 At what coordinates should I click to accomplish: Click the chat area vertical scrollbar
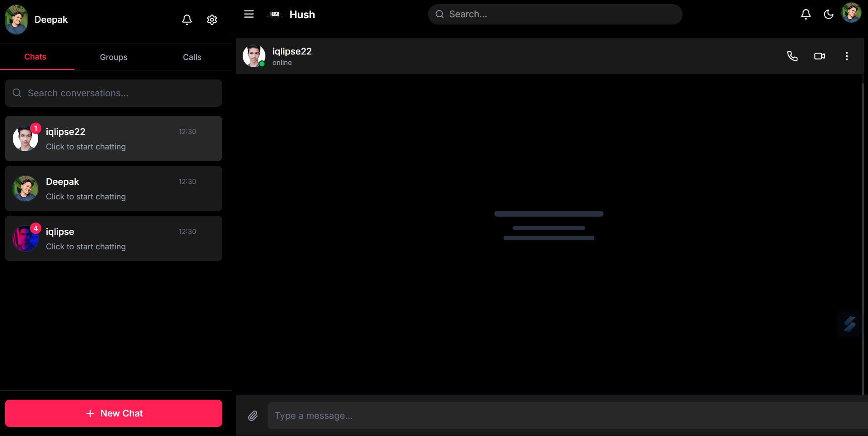863,238
